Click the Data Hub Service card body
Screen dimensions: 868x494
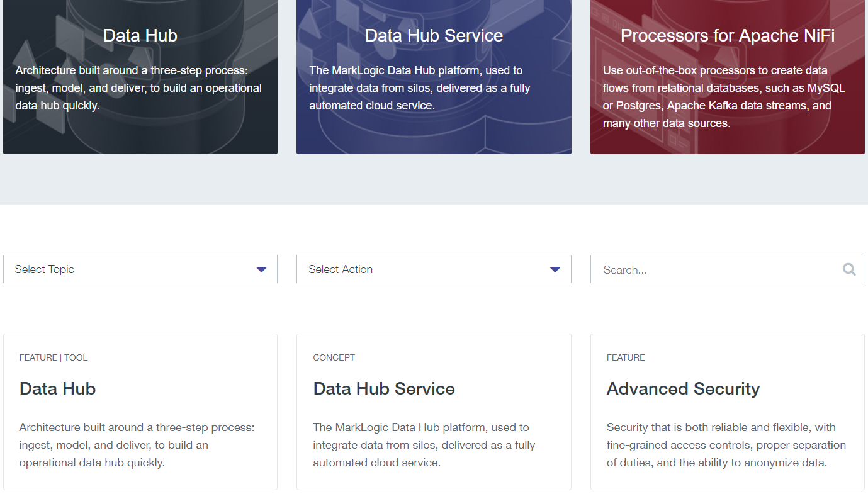click(x=424, y=444)
